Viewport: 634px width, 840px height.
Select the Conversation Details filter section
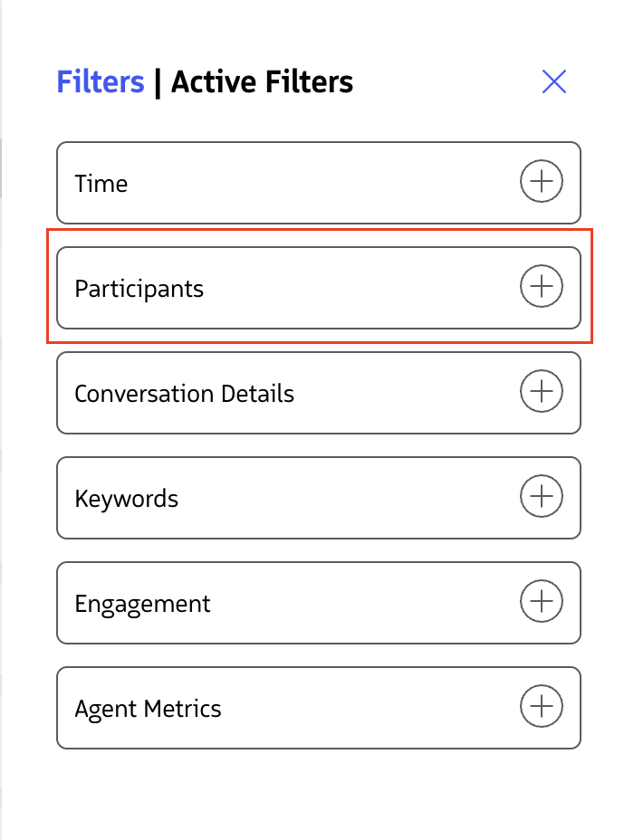pyautogui.click(x=318, y=391)
